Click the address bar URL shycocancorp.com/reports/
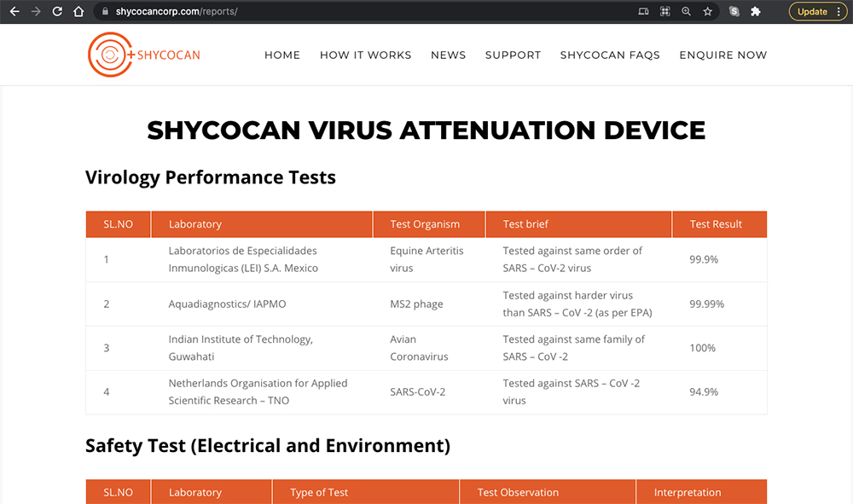Screen dimensions: 853x504 pos(177,11)
